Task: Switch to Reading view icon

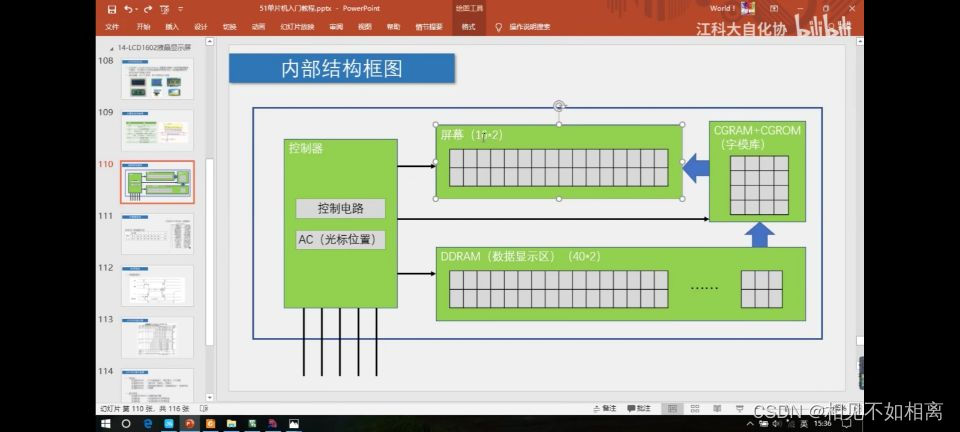Action: [717, 408]
